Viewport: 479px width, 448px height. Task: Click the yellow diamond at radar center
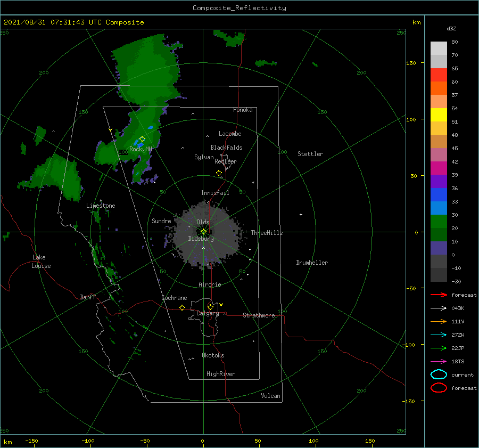pyautogui.click(x=203, y=232)
